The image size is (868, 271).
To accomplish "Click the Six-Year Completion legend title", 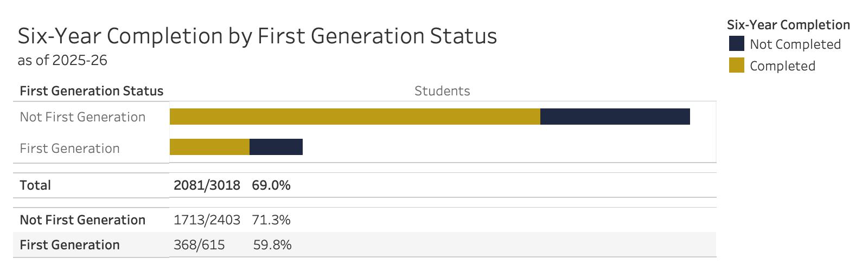I will click(788, 25).
